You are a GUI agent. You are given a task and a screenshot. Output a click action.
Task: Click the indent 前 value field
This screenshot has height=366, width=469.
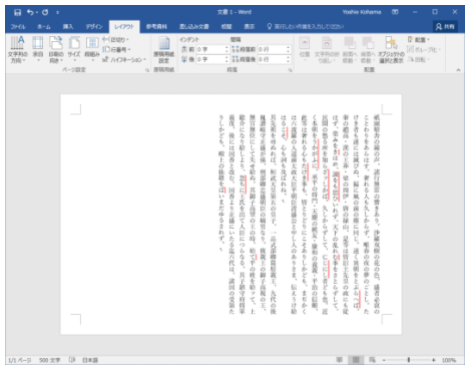[210, 49]
